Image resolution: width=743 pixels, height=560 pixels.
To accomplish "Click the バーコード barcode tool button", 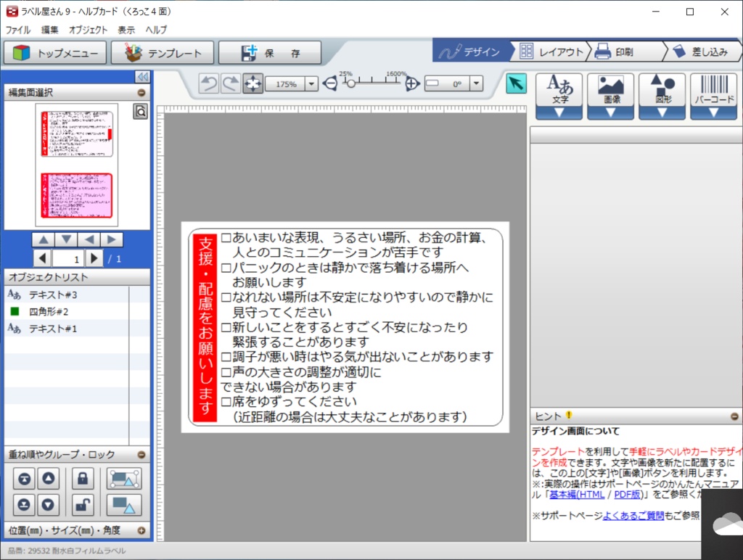I will click(x=714, y=90).
